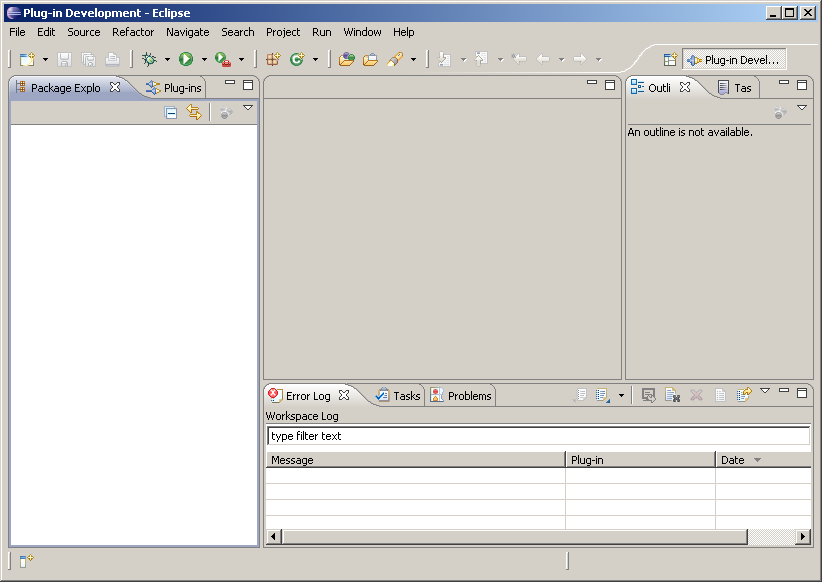Image resolution: width=822 pixels, height=582 pixels.
Task: Click the Restore Log icon with yellow arrow
Action: (744, 395)
